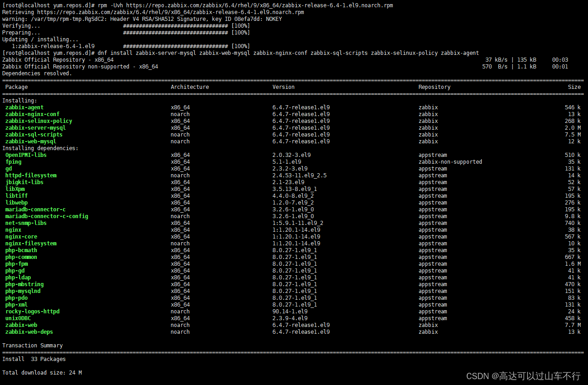Click the Package column header
This screenshot has width=588, height=385.
(x=16, y=87)
